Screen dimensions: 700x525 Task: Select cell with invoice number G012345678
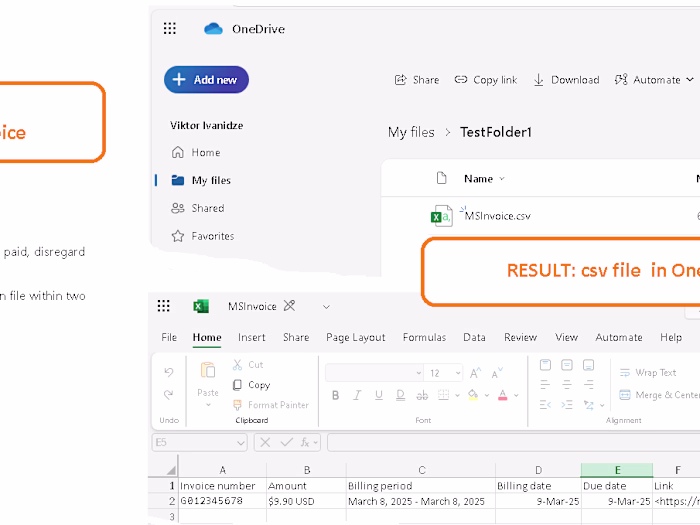(222, 501)
